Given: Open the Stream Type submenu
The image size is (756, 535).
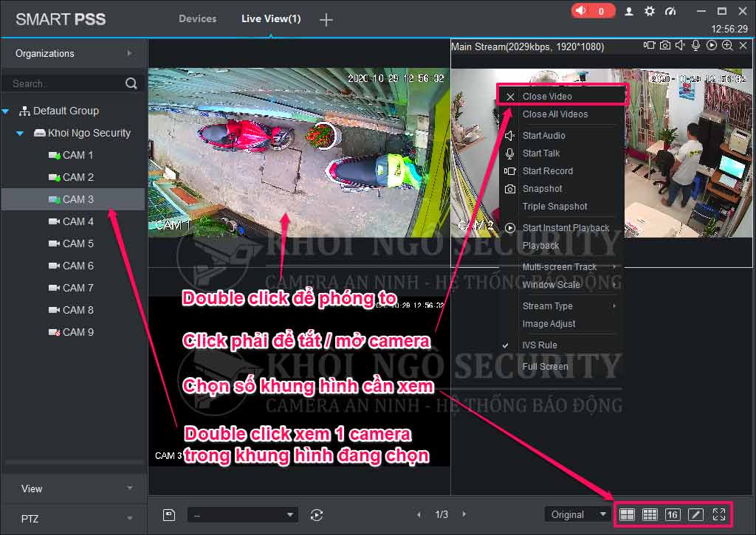Looking at the screenshot, I should tap(562, 306).
